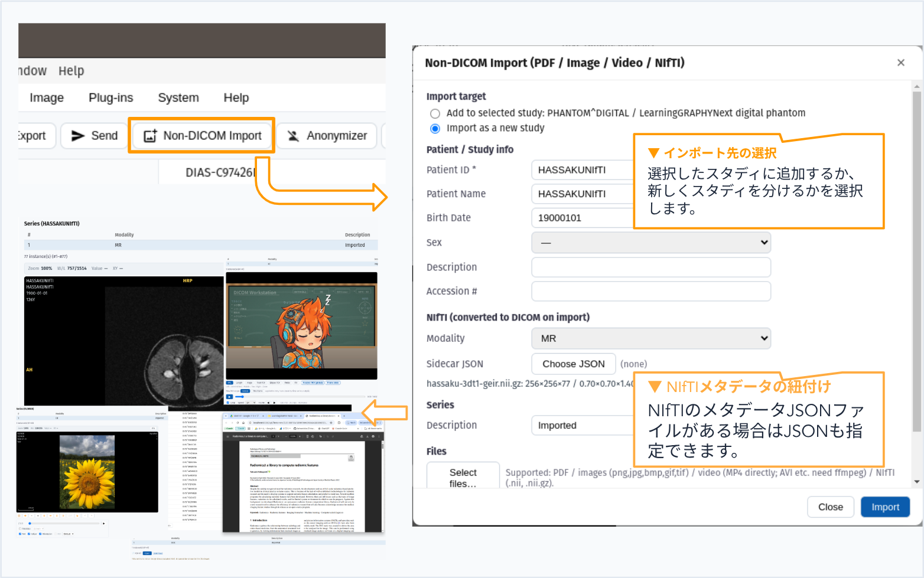This screenshot has width=924, height=578.
Task: Select the MR series row in HASSAKUNIfTI table
Action: [x=201, y=245]
